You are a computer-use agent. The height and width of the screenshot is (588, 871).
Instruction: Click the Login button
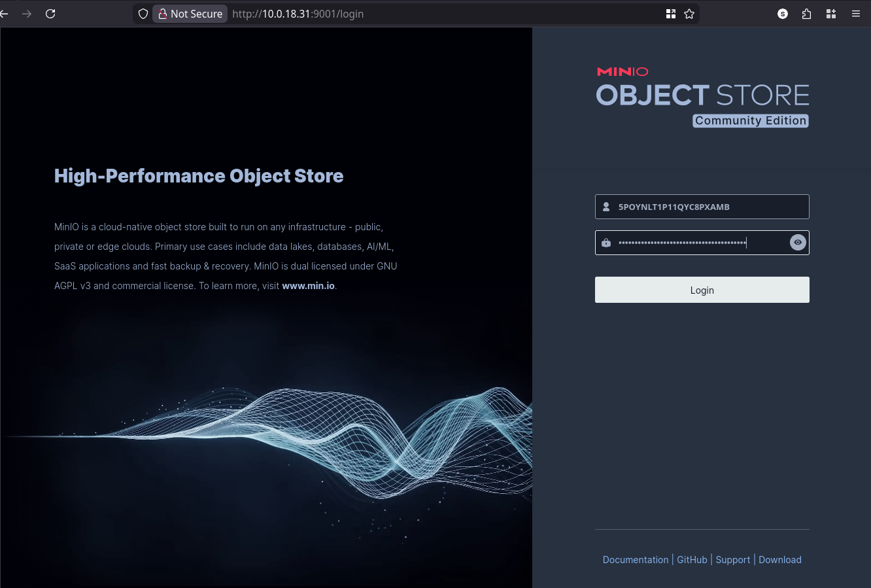[x=702, y=290]
